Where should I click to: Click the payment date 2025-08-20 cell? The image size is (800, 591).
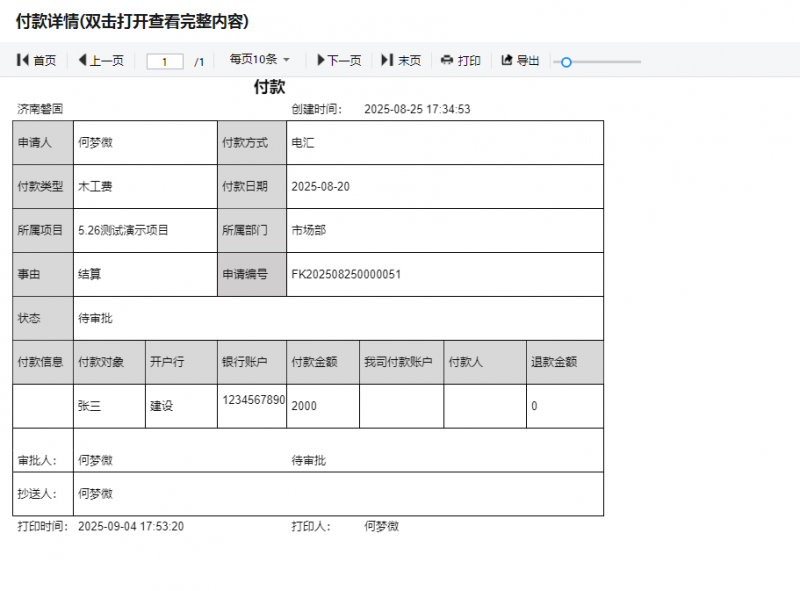tap(321, 186)
